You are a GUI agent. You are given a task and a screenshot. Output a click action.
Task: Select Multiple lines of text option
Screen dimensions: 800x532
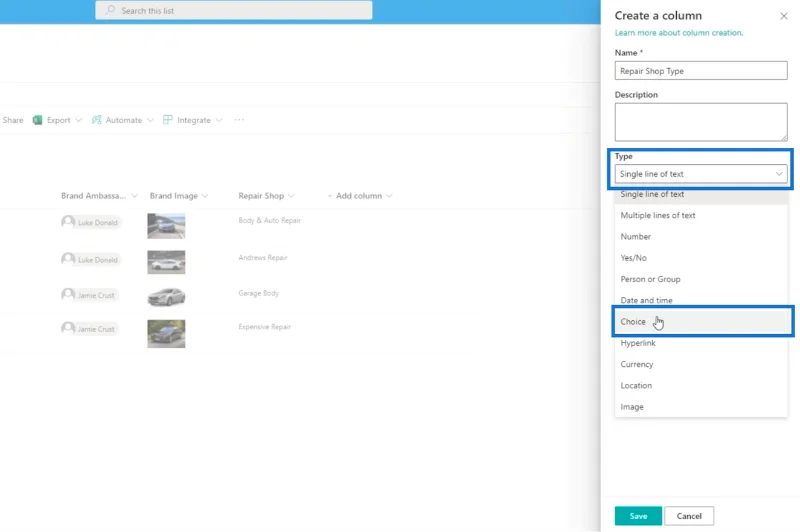(x=701, y=215)
